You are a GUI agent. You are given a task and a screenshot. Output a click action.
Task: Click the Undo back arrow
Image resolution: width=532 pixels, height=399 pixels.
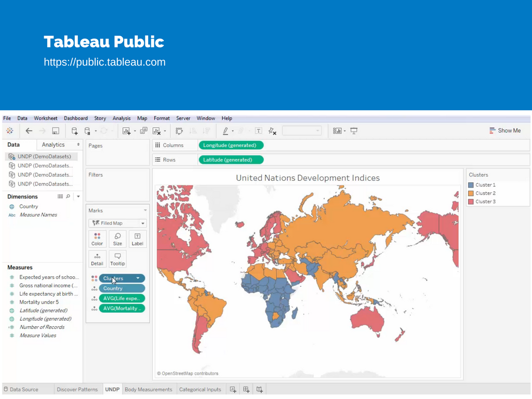click(x=29, y=130)
